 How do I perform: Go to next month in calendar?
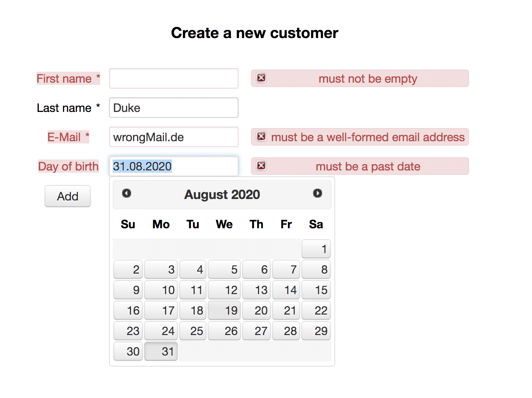317,193
